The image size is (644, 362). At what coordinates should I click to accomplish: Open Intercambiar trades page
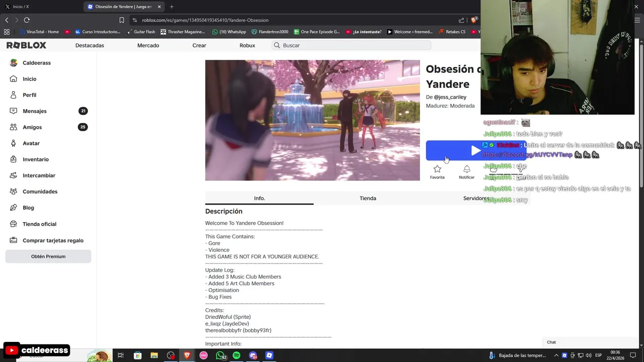[x=39, y=175]
